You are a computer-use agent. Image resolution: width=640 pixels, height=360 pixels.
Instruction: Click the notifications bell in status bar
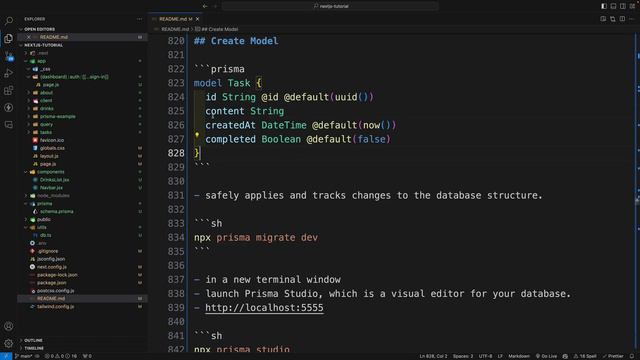tap(632, 356)
